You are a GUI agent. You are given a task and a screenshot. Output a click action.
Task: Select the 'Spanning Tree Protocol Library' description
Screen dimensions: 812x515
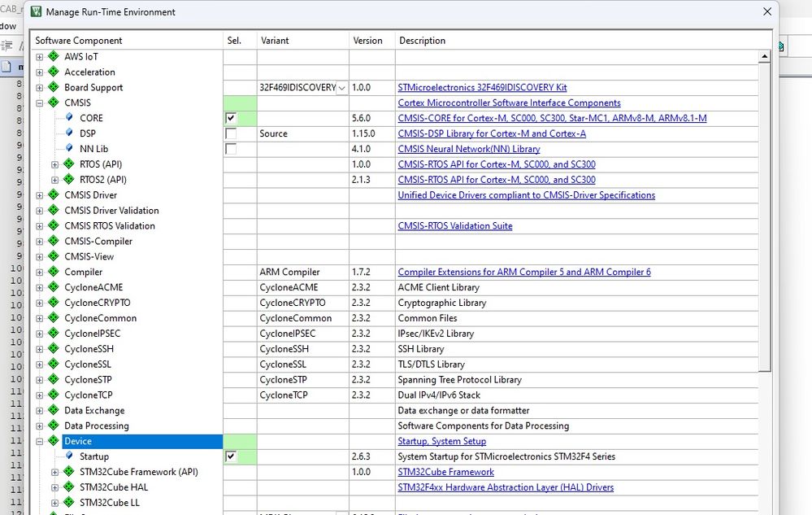(459, 380)
